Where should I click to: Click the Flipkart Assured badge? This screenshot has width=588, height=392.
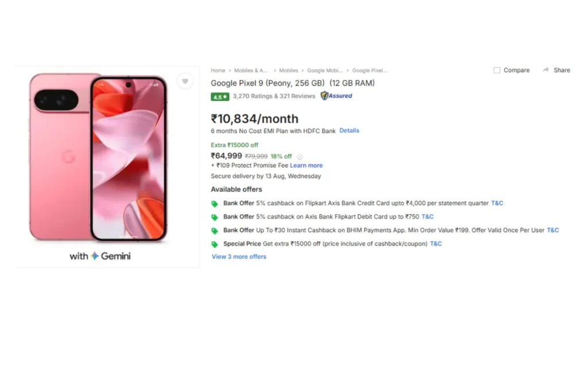pyautogui.click(x=336, y=96)
